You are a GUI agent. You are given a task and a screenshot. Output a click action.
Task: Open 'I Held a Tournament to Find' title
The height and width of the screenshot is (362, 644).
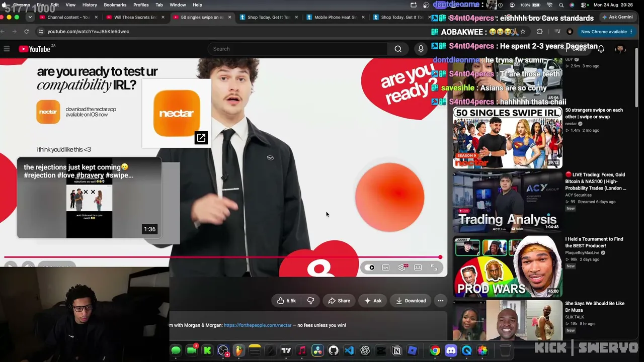[x=594, y=242]
